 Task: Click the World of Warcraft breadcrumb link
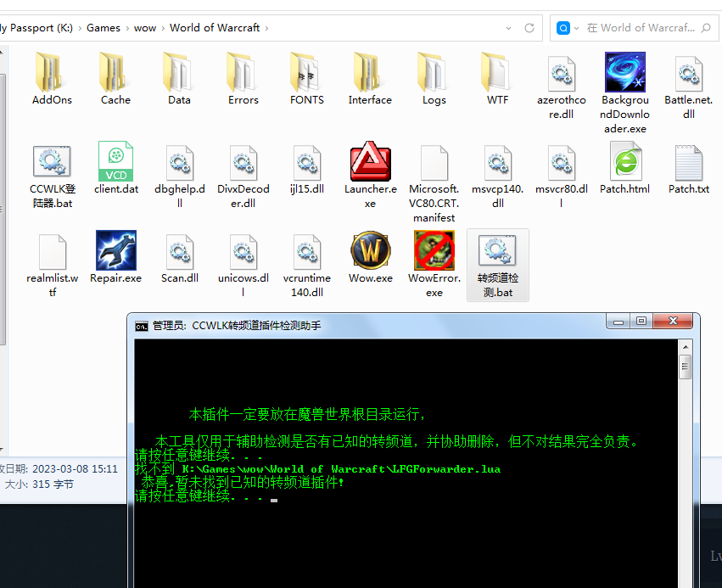point(215,27)
